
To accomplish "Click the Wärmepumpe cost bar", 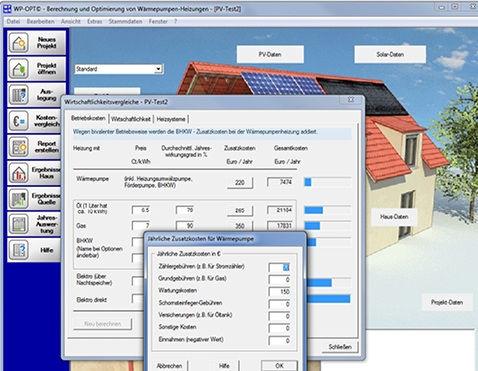I will [327, 182].
